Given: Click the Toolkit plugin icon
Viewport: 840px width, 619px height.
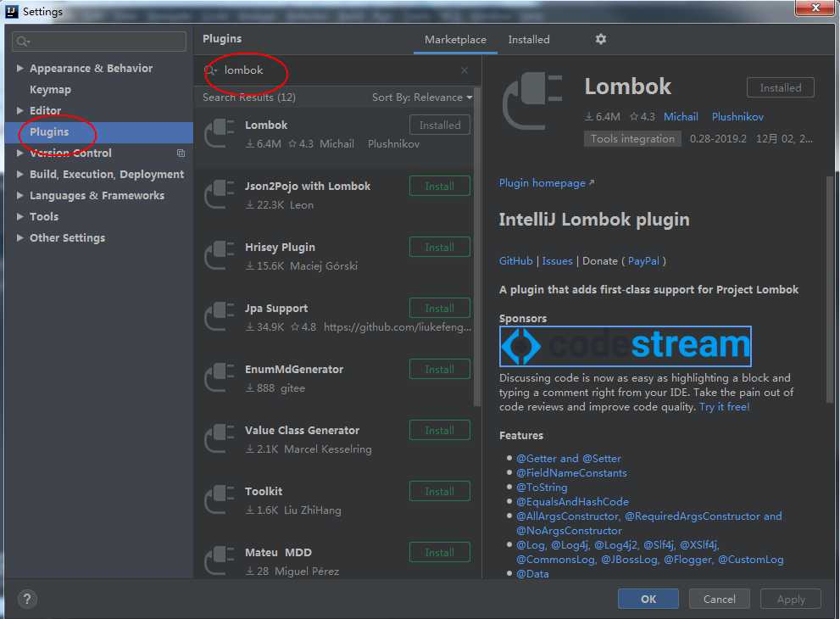Looking at the screenshot, I should [x=220, y=500].
